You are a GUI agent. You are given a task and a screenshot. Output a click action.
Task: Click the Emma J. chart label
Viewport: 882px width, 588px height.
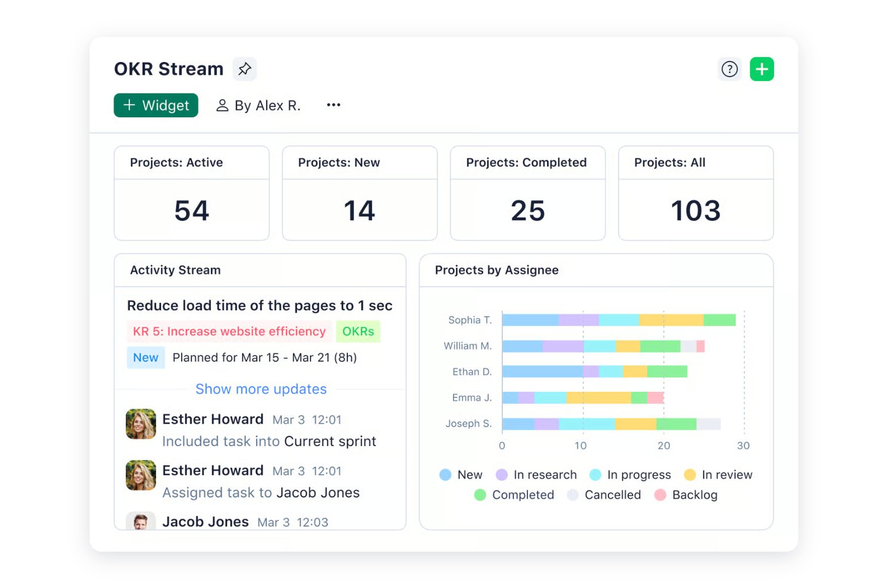coord(472,397)
